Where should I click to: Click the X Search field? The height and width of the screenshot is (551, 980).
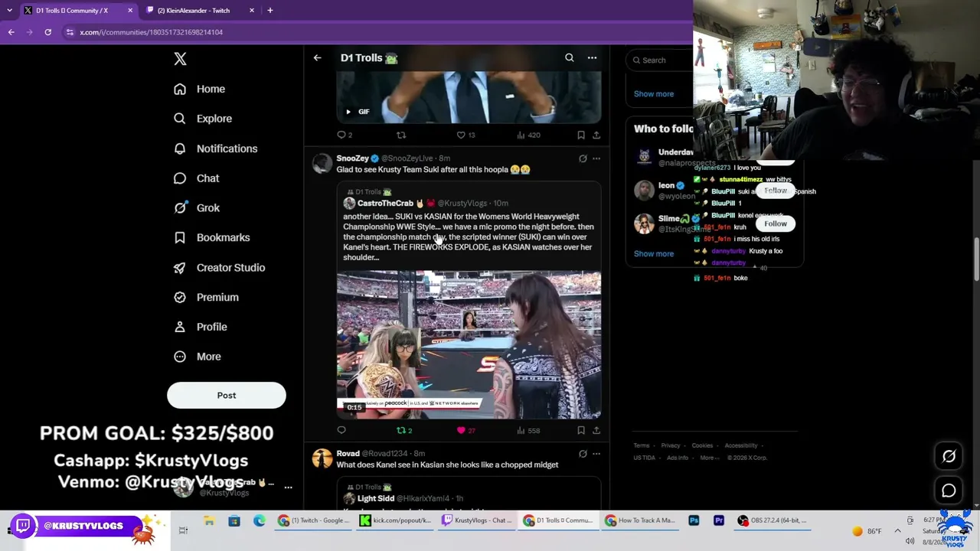tap(660, 60)
